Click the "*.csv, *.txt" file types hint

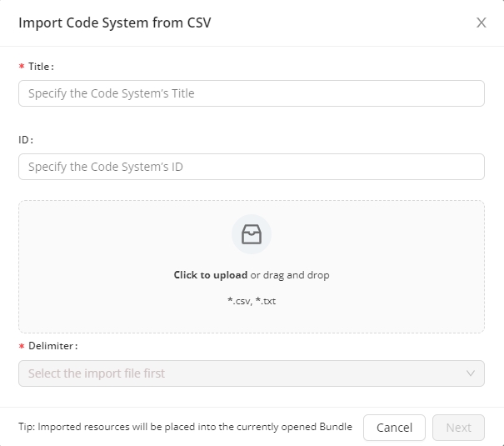click(x=252, y=301)
